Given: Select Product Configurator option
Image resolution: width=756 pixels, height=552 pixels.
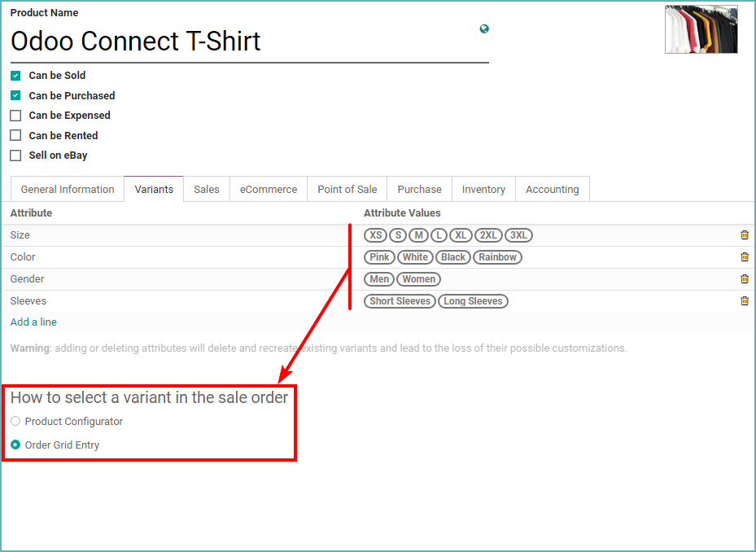Looking at the screenshot, I should (x=15, y=421).
